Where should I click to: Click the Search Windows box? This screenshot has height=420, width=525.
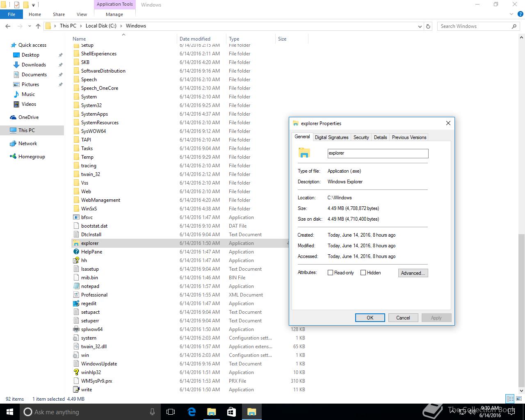[x=478, y=26]
